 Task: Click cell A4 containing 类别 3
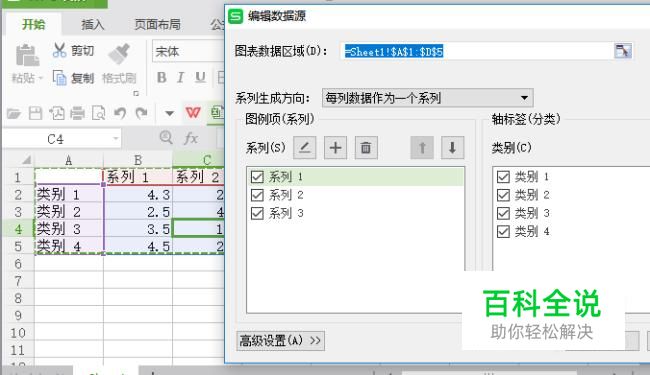click(x=69, y=229)
